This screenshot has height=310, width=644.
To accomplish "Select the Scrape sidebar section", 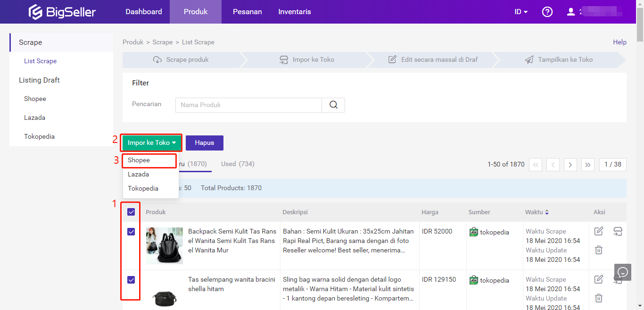I will [x=61, y=42].
